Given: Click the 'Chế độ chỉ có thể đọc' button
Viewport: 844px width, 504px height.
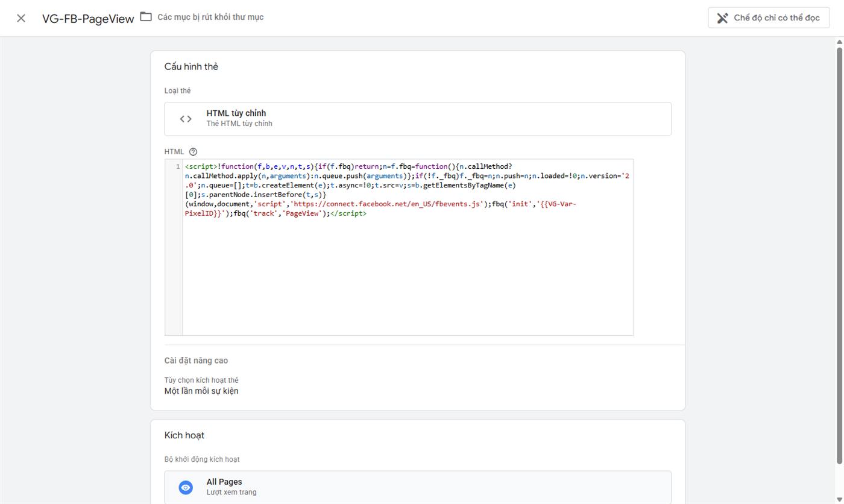Looking at the screenshot, I should click(769, 18).
